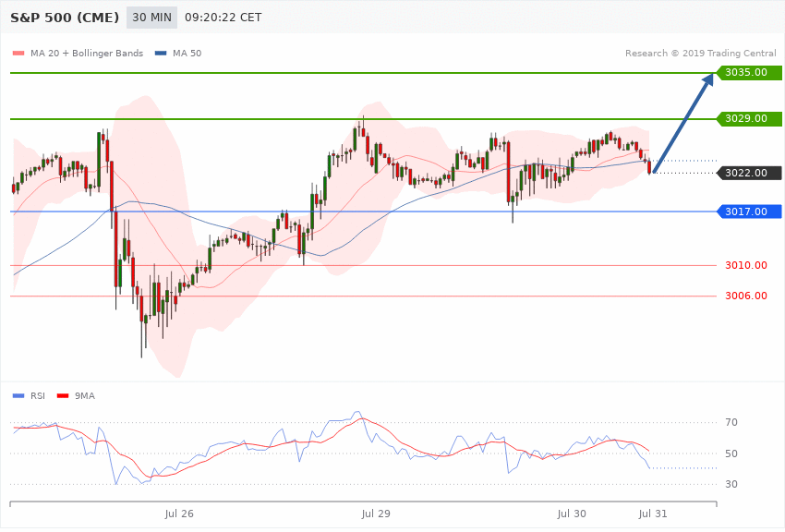The width and height of the screenshot is (785, 532).
Task: Click the 3006.00 red support value
Action: coord(746,296)
